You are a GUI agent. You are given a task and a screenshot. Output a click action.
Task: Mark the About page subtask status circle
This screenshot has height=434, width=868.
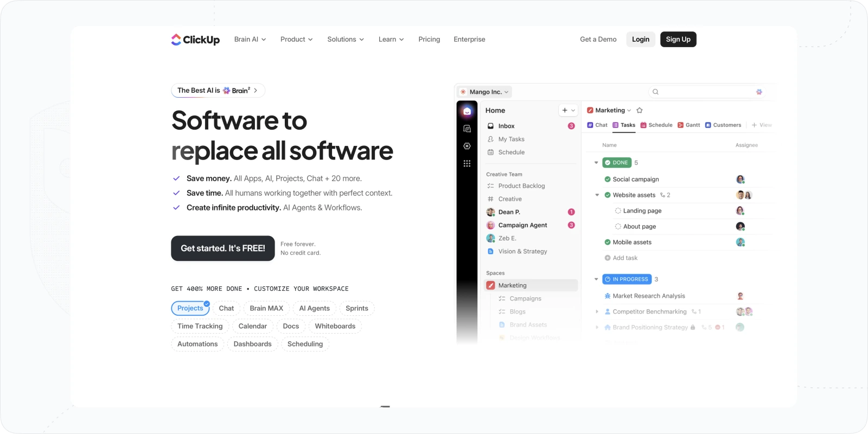pos(618,227)
